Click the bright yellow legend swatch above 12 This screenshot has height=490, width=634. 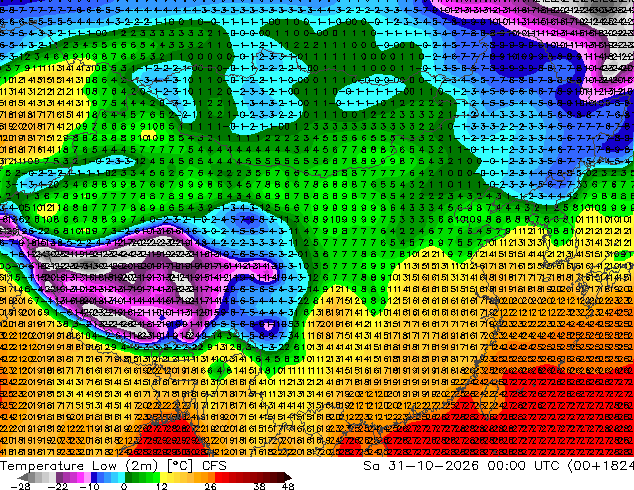pos(163,477)
